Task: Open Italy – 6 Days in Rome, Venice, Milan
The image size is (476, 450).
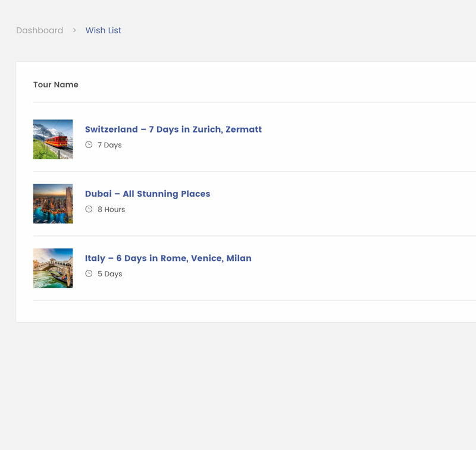Action: [168, 258]
